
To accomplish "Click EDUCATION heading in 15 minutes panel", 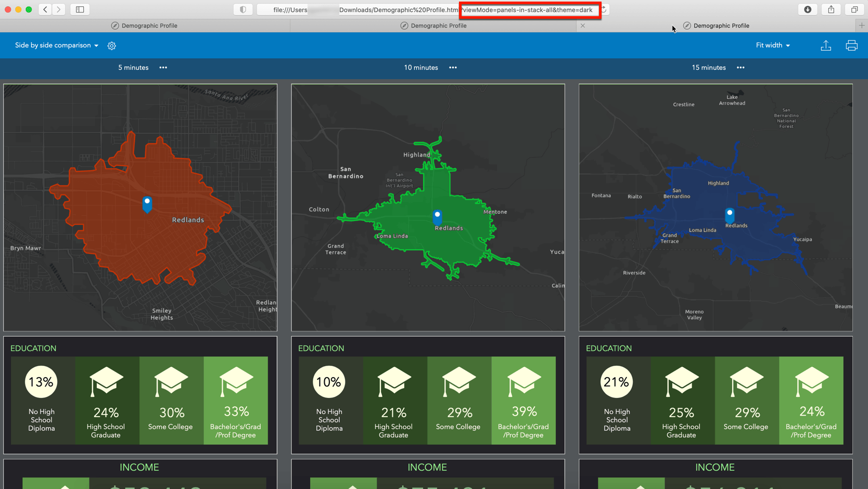I will pyautogui.click(x=609, y=349).
